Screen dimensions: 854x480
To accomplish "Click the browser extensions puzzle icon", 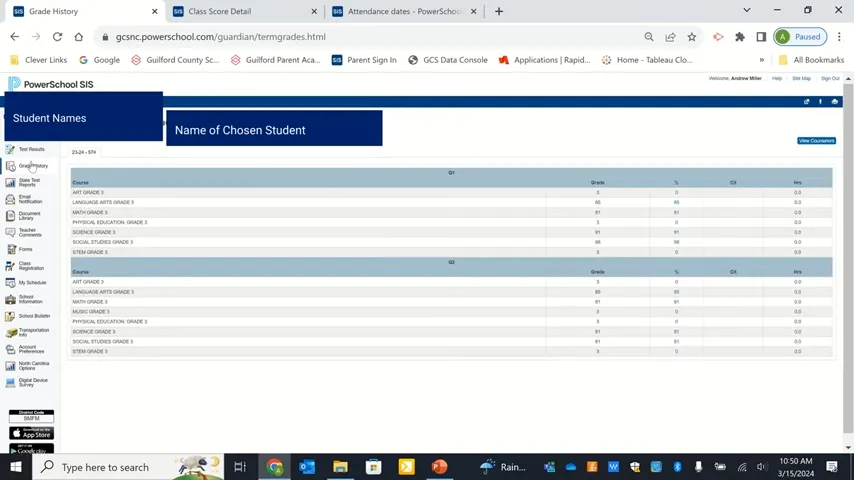I will (x=739, y=37).
